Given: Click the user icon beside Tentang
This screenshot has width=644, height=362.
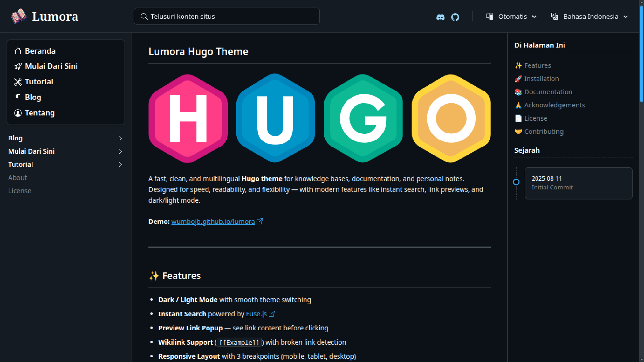Looking at the screenshot, I should [18, 113].
